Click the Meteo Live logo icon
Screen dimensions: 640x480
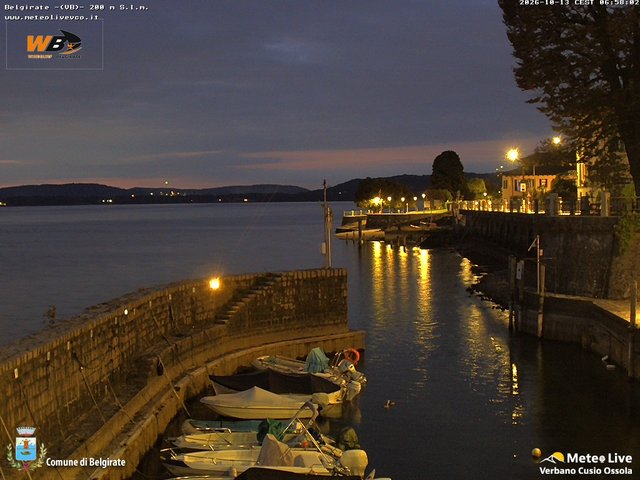click(x=552, y=458)
